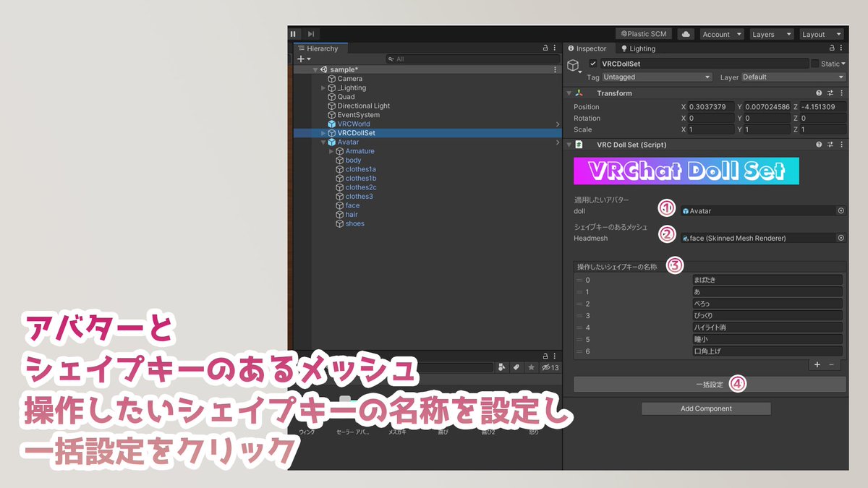
Task: Open the Tag Untagged dropdown
Action: pos(657,77)
